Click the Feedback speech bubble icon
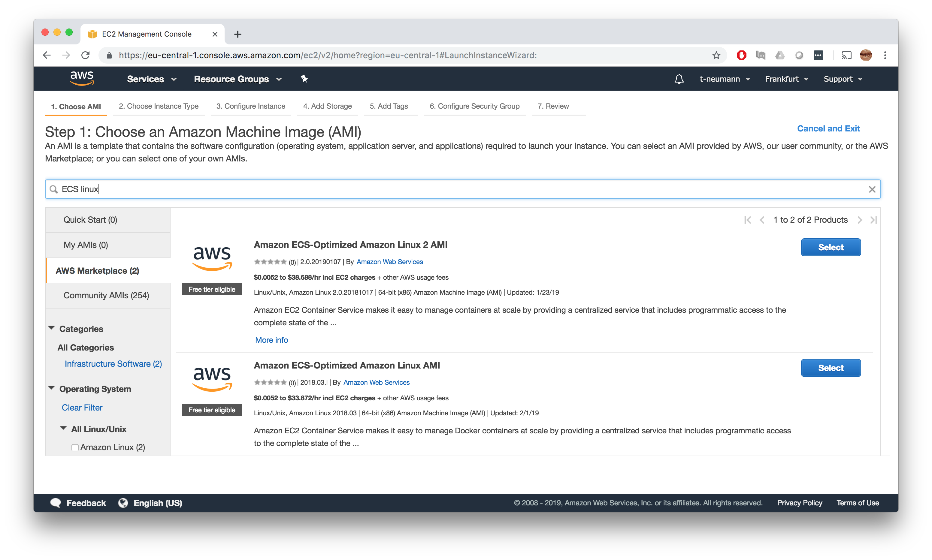 click(x=56, y=503)
